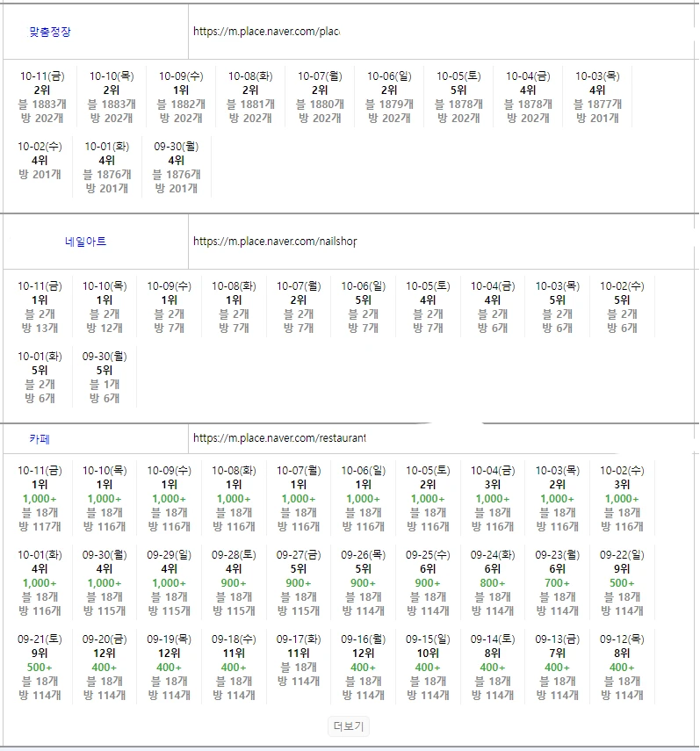Click the 방 12개 visitor count in 네일아트
Viewport: 700px width, 751px height.
(x=105, y=329)
